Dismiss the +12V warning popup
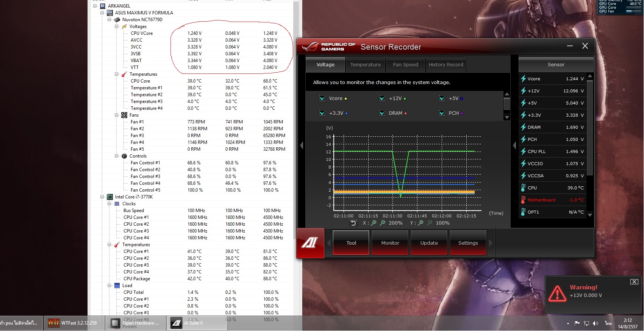This screenshot has width=644, height=331. (634, 282)
